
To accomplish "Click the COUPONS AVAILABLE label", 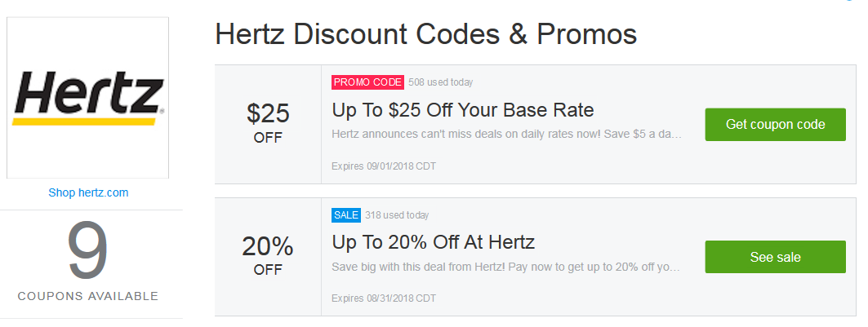I will point(88,296).
